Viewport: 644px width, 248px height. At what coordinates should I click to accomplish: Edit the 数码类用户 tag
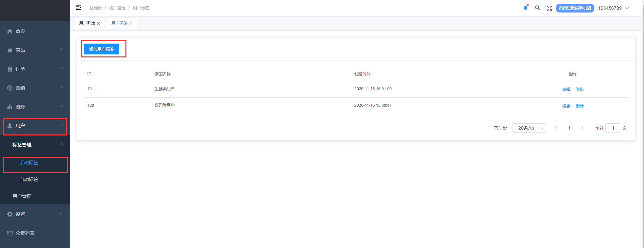click(566, 106)
